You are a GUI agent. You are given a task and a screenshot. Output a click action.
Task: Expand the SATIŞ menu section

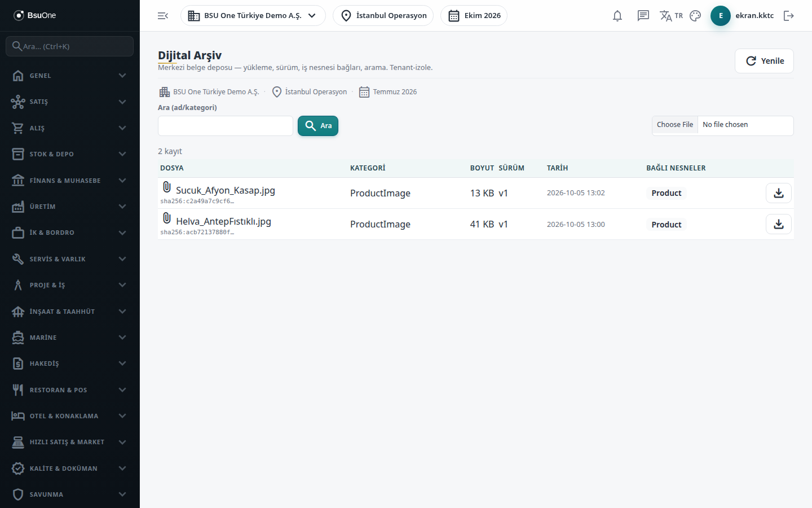tap(70, 102)
